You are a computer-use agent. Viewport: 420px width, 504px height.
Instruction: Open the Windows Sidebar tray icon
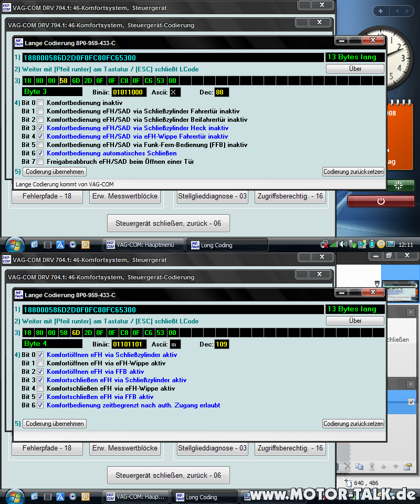click(362, 245)
